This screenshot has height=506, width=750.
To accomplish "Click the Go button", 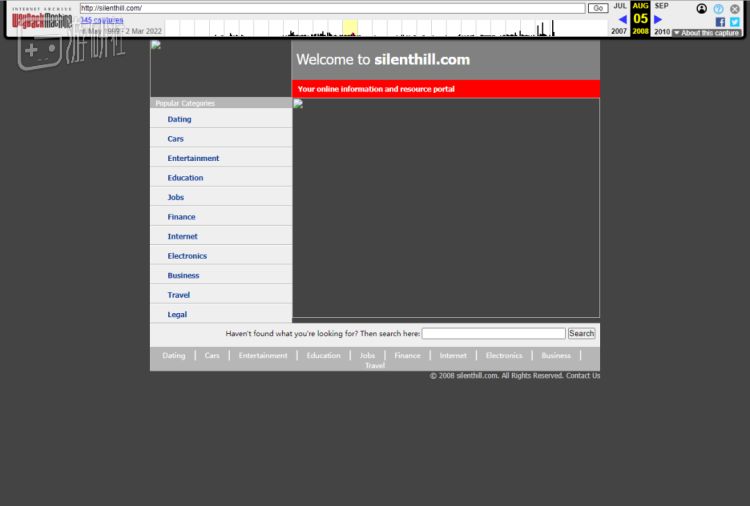I will tap(598, 8).
